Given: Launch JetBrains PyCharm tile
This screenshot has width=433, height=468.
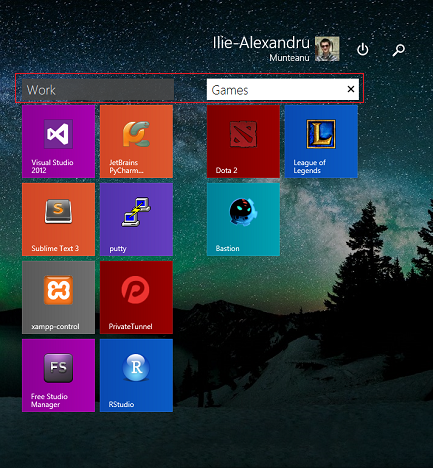Looking at the screenshot, I should pyautogui.click(x=136, y=142).
